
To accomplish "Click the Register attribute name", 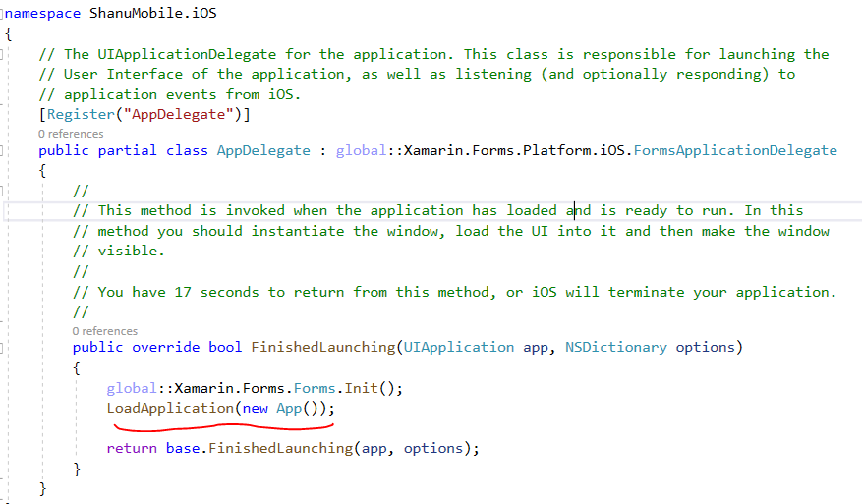I will (x=81, y=114).
